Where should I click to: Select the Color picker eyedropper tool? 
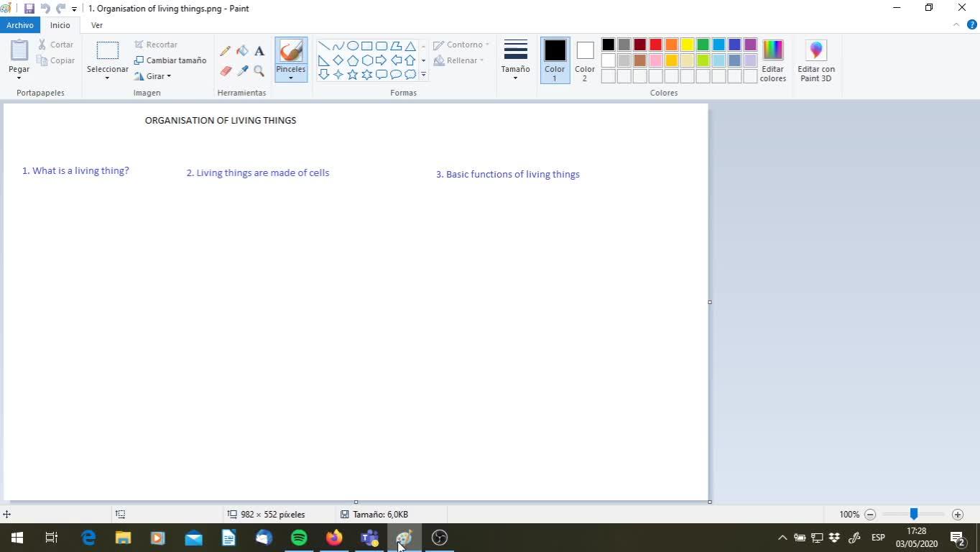pos(242,71)
